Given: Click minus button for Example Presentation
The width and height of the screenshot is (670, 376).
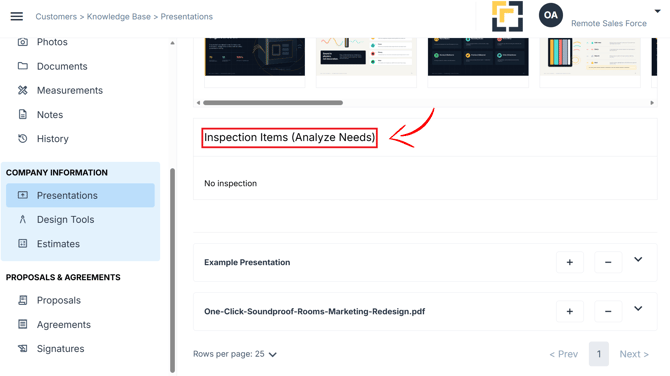Looking at the screenshot, I should 608,262.
